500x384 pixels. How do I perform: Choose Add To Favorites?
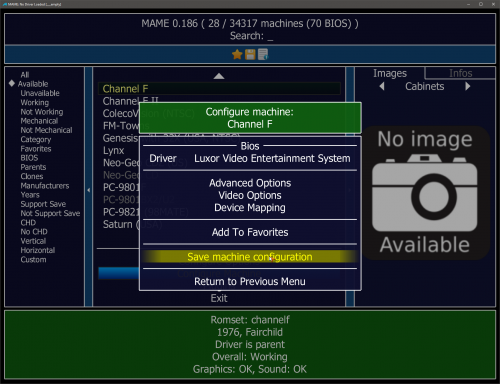pyautogui.click(x=250, y=232)
